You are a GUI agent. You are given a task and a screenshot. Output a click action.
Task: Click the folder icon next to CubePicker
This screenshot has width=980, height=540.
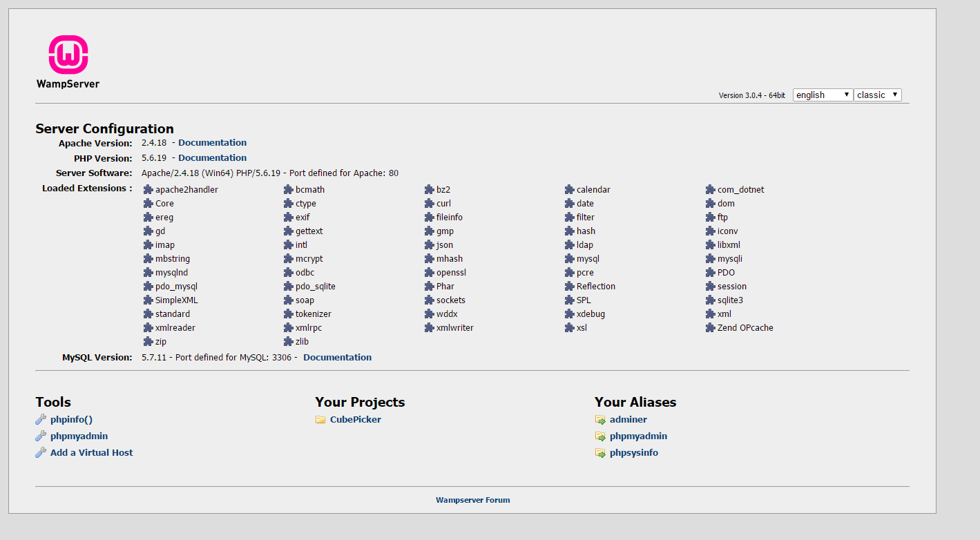coord(320,420)
